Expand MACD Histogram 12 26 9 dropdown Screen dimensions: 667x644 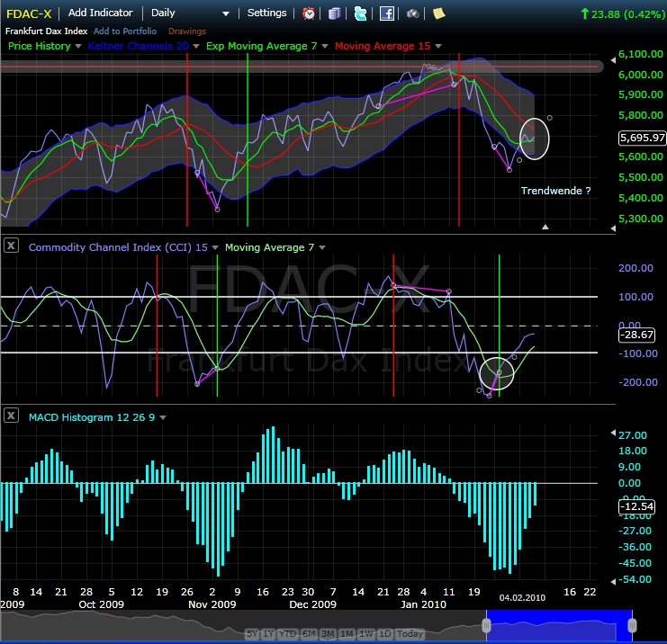click(x=163, y=418)
